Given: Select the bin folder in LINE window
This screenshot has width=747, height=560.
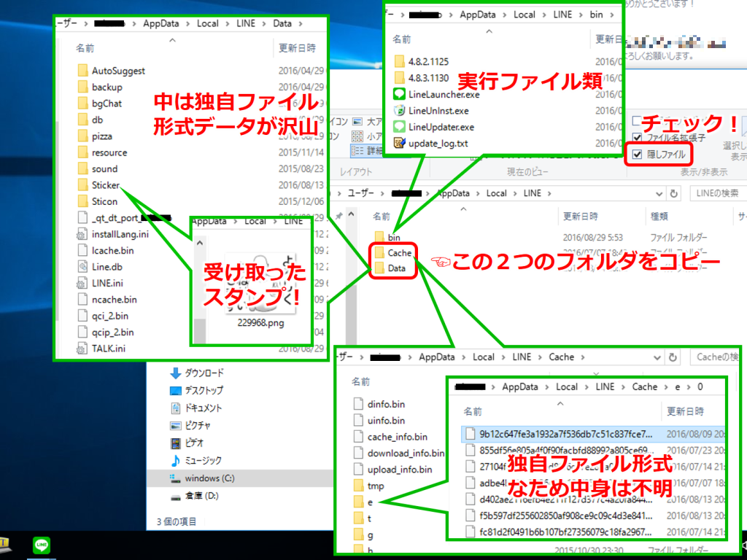Looking at the screenshot, I should pyautogui.click(x=388, y=237).
